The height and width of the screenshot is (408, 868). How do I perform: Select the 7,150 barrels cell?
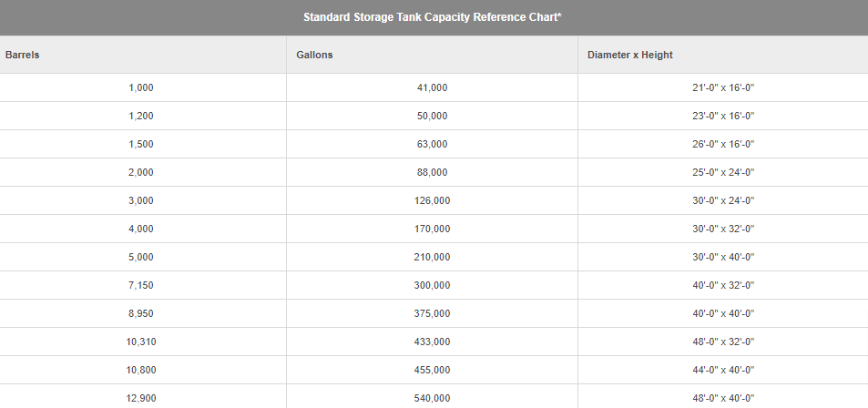coord(142,285)
